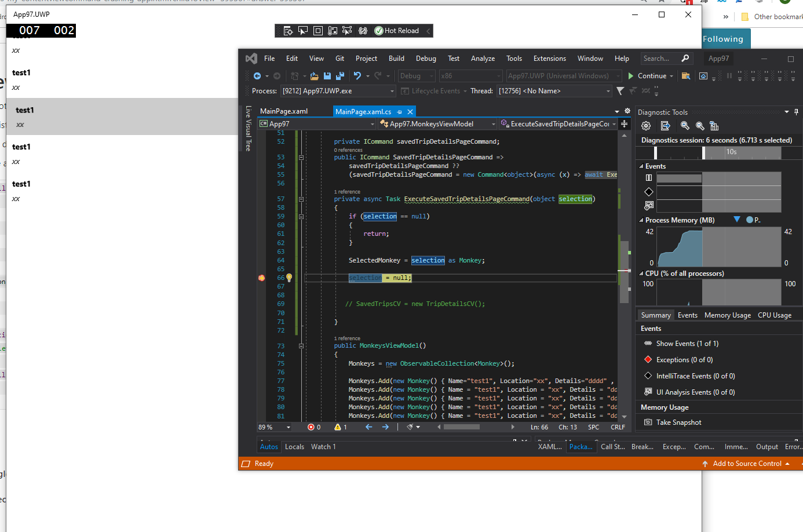Toggle Display layout adorners in the in-app toolbar

318,31
